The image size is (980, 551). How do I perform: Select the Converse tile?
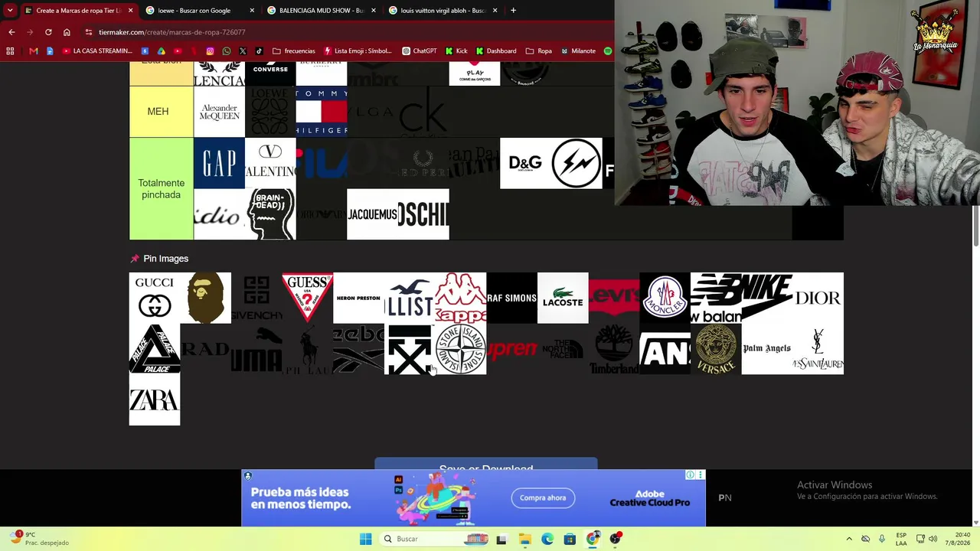pos(270,73)
